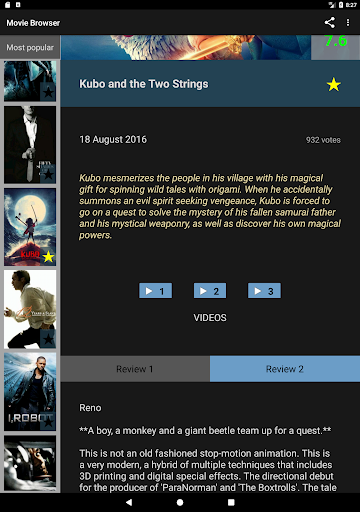
Task: Tap the Android back navigation button
Action: coord(129,502)
